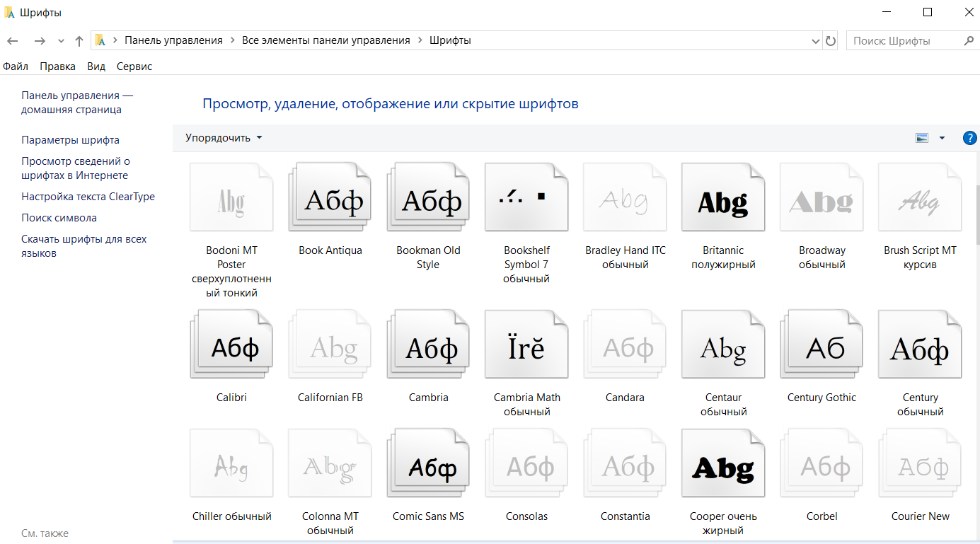This screenshot has width=980, height=544.
Task: Open the Вид menu
Action: [96, 66]
